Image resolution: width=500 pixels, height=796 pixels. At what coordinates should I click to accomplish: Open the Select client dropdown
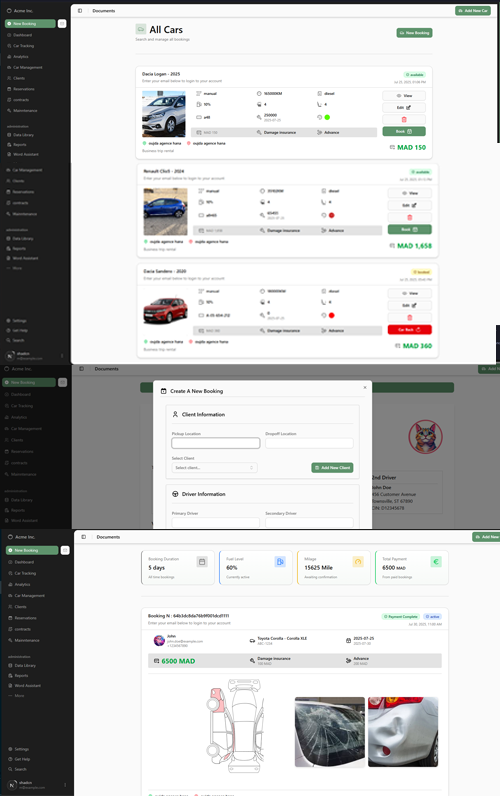214,468
